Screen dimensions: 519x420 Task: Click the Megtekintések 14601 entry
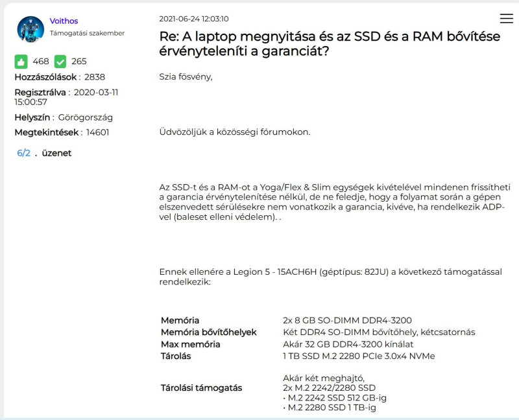click(62, 133)
